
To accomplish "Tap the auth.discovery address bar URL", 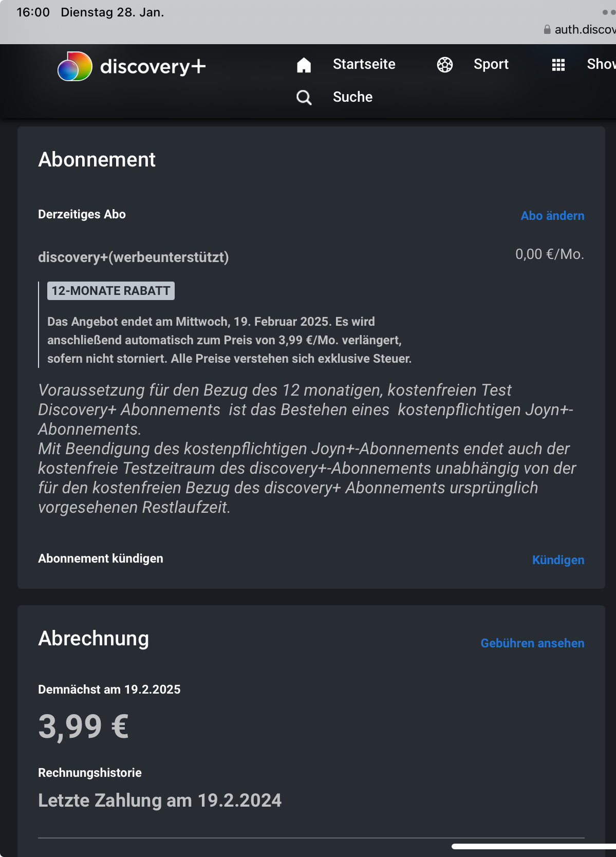I will pyautogui.click(x=585, y=30).
